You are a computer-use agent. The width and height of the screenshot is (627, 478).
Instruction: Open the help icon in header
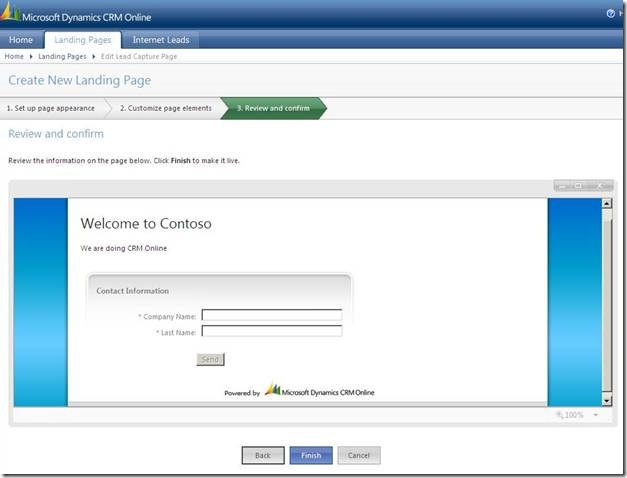[610, 14]
